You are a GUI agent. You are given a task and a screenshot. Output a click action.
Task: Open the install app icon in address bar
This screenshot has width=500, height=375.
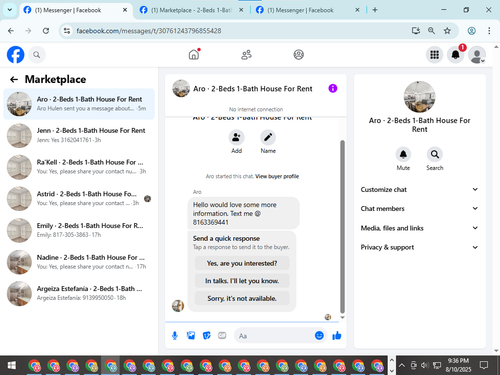point(416,31)
